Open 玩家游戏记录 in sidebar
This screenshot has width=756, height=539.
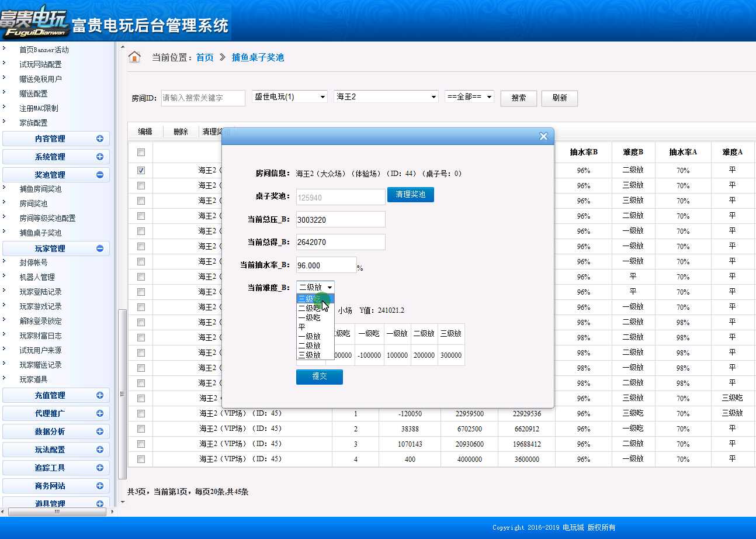[x=40, y=306]
